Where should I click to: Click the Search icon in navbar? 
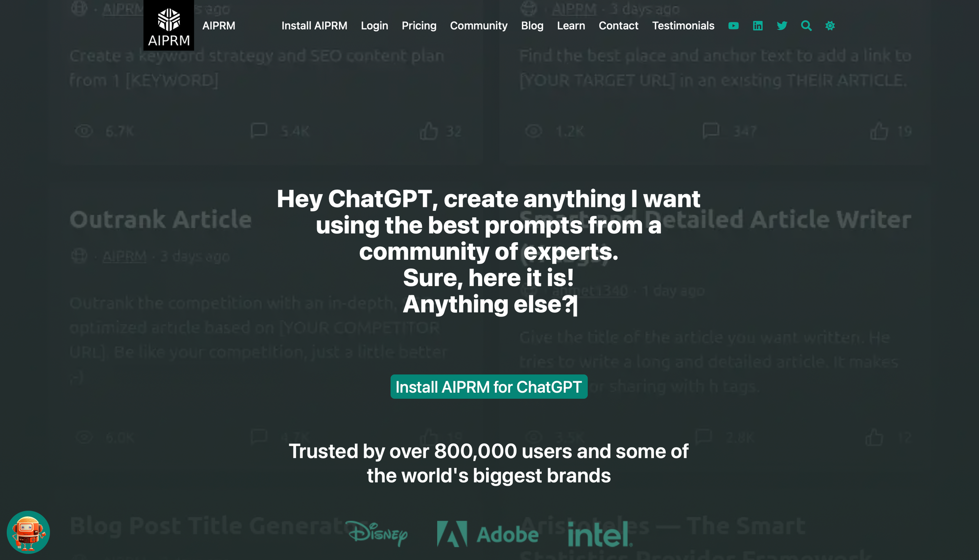tap(806, 25)
